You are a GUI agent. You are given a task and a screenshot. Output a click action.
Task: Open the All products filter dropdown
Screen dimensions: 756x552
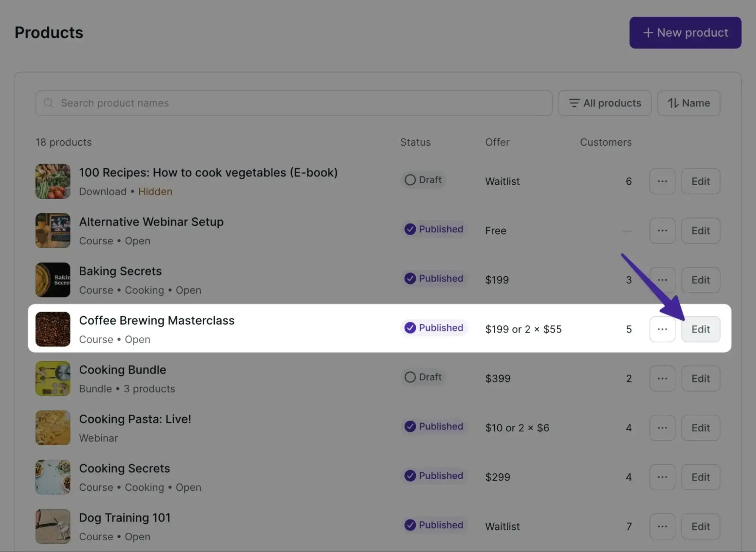[x=605, y=103]
